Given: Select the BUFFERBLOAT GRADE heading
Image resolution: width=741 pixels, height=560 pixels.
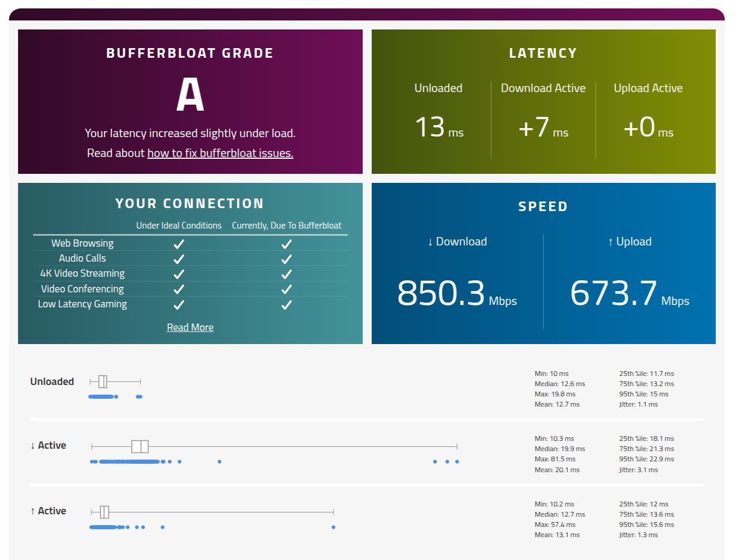Looking at the screenshot, I should click(x=190, y=53).
